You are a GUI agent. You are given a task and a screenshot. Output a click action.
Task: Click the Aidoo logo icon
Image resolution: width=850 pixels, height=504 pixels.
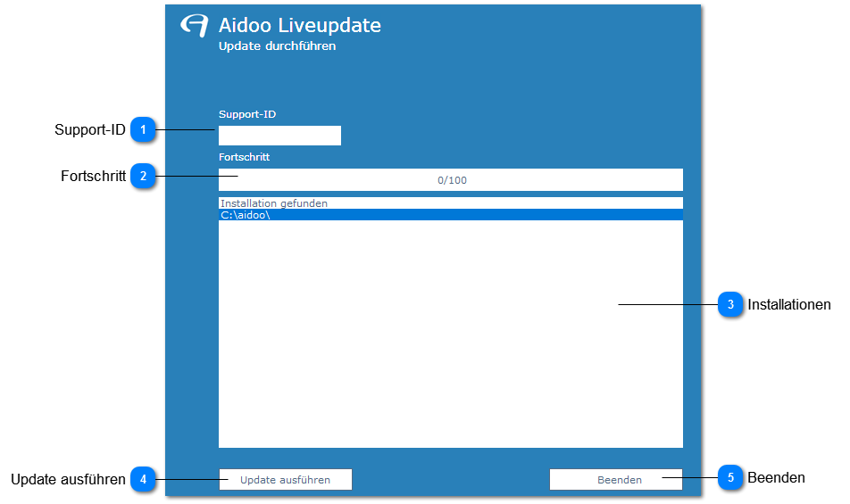coord(194,26)
